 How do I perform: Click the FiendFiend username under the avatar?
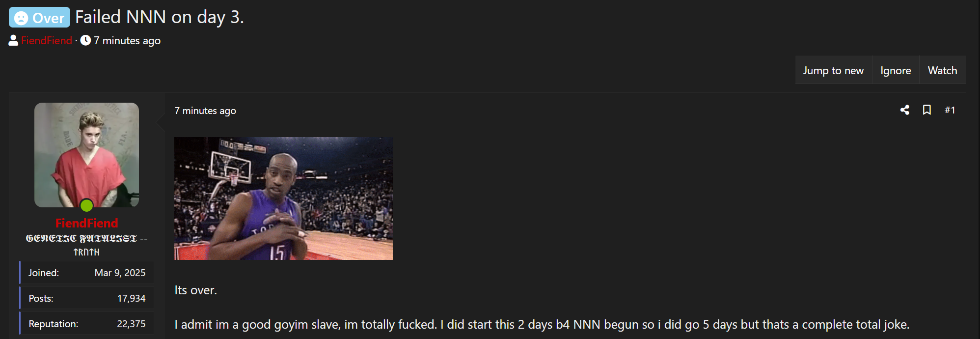[x=86, y=223]
